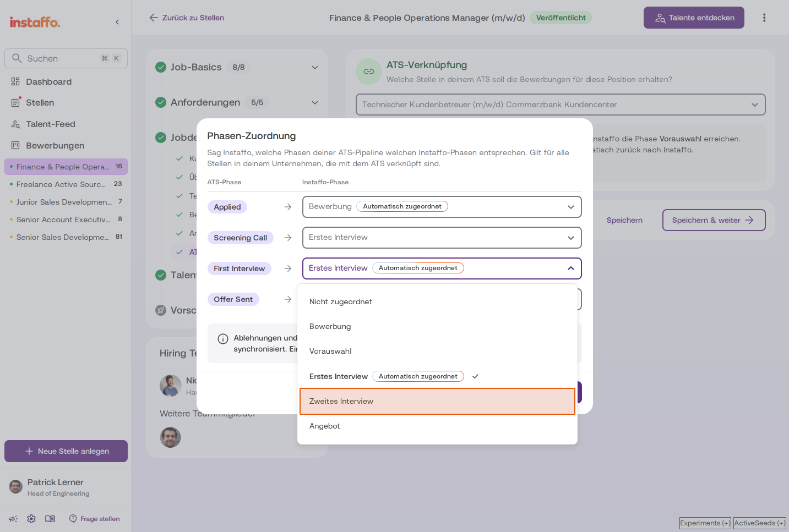
Task: Choose Vorauswahl from the dropdown list
Action: pyautogui.click(x=437, y=351)
